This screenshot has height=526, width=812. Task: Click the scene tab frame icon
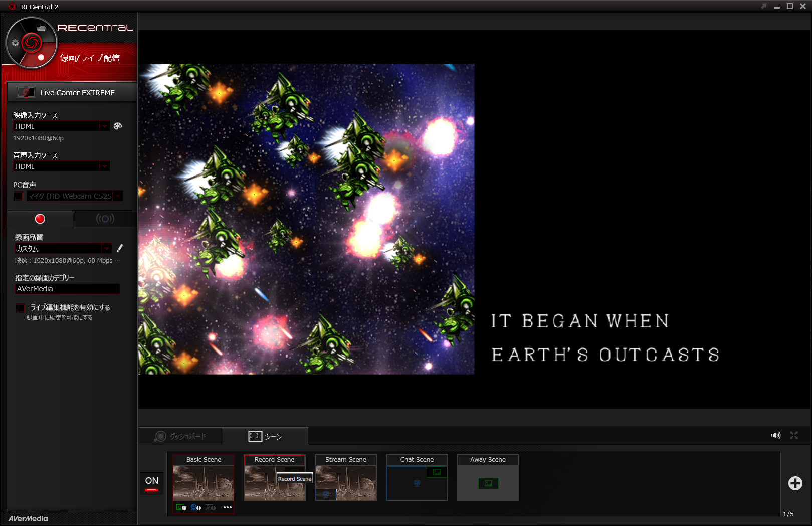pyautogui.click(x=255, y=436)
